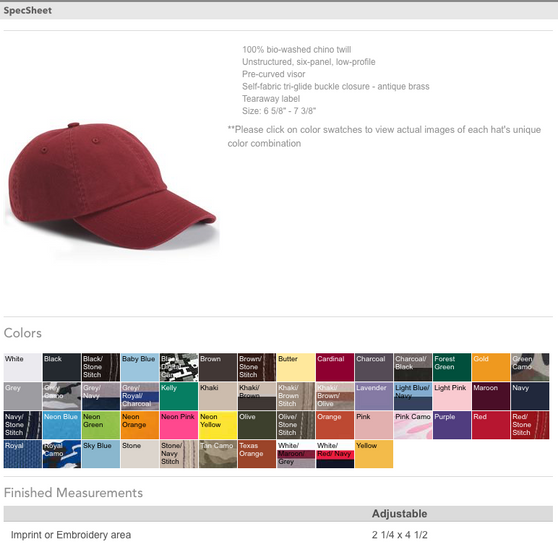
Task: Select the Neon Blue swatch
Action: (62, 425)
